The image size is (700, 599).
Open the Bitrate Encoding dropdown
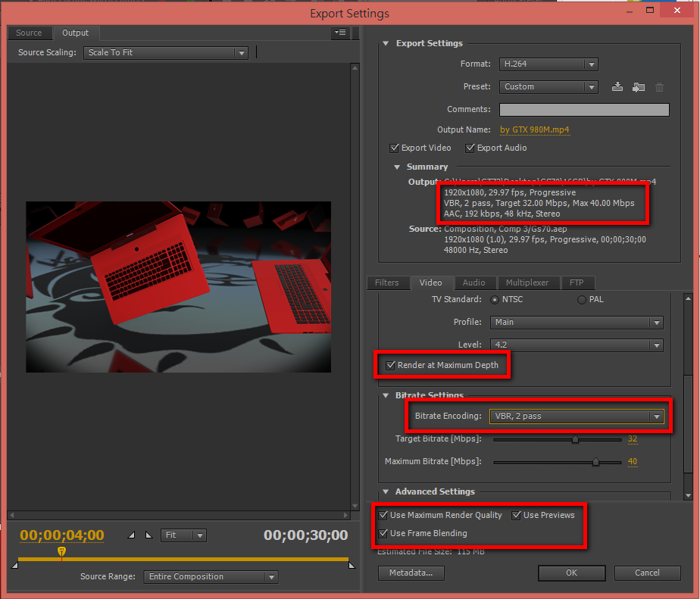pos(577,416)
